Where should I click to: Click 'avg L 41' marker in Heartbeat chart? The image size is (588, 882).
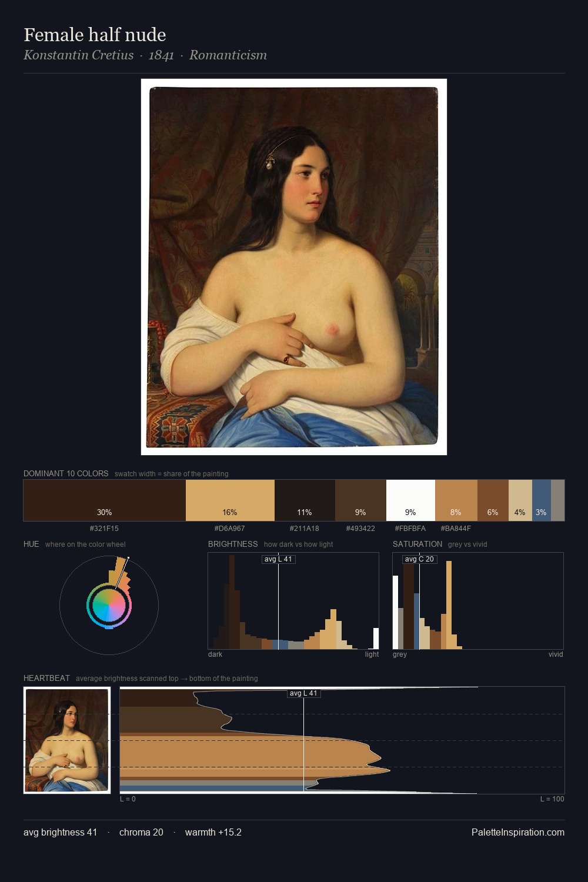click(303, 693)
